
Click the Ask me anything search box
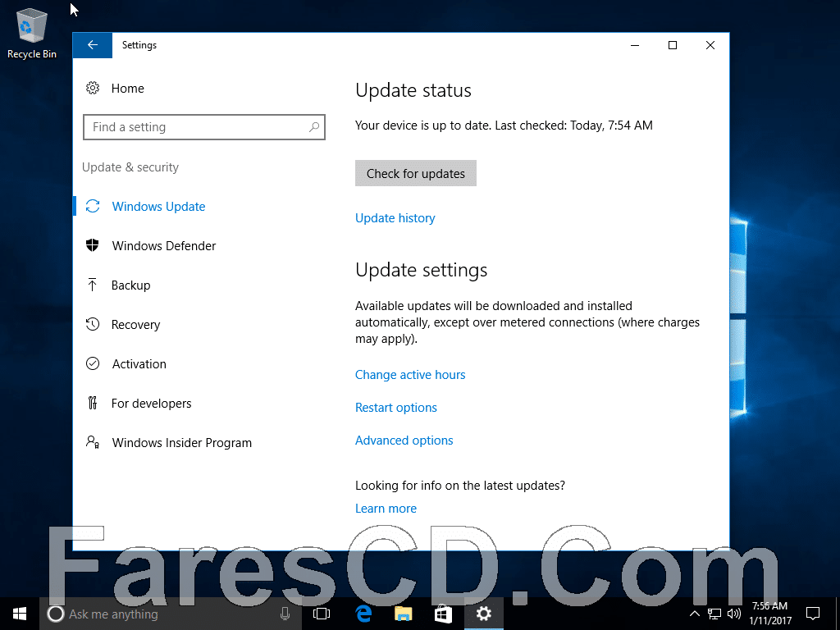click(x=171, y=614)
